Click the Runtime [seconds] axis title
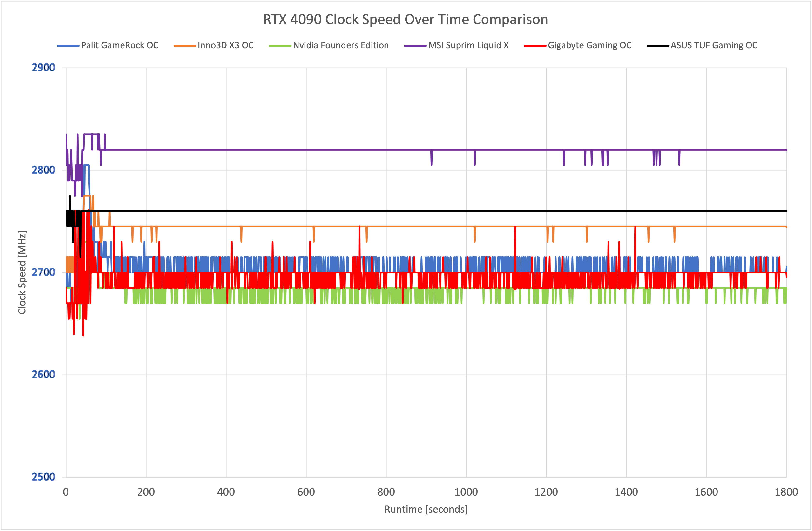 click(426, 509)
